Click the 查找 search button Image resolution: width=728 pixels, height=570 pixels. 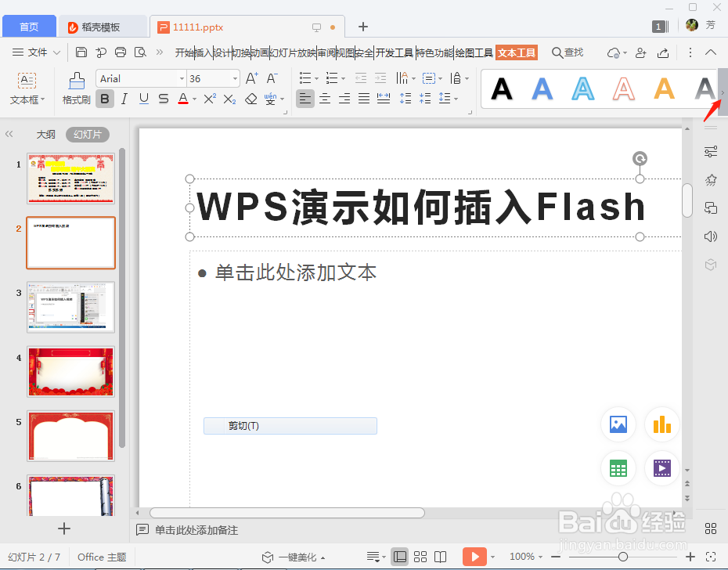[x=568, y=52]
